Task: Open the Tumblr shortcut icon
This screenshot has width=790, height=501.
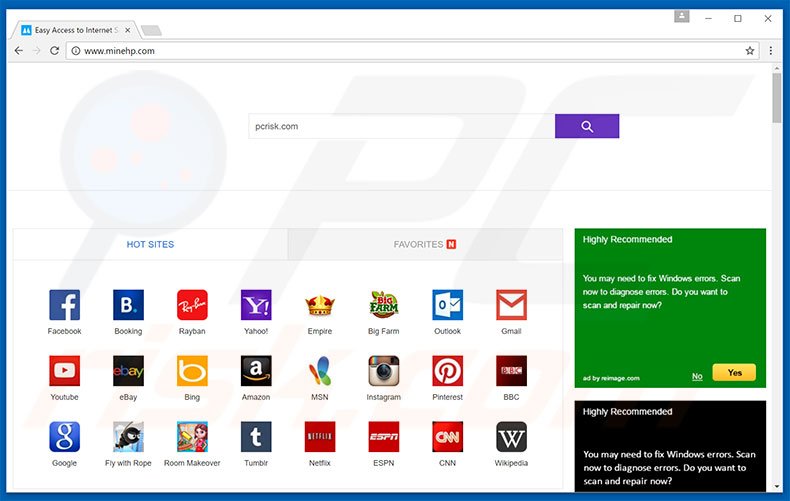Action: coord(256,437)
